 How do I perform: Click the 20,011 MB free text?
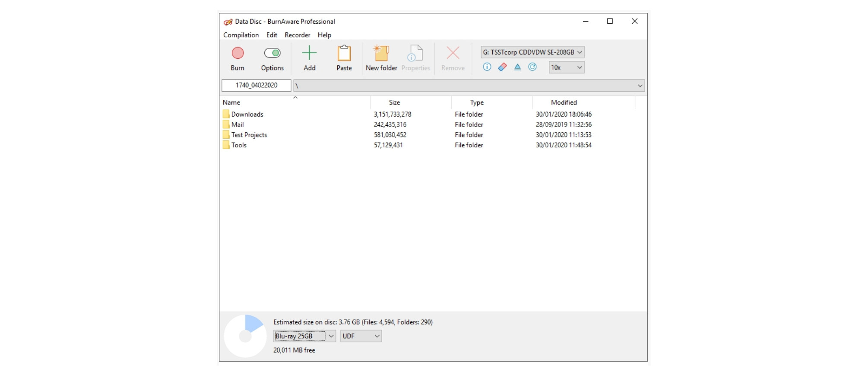pyautogui.click(x=294, y=350)
